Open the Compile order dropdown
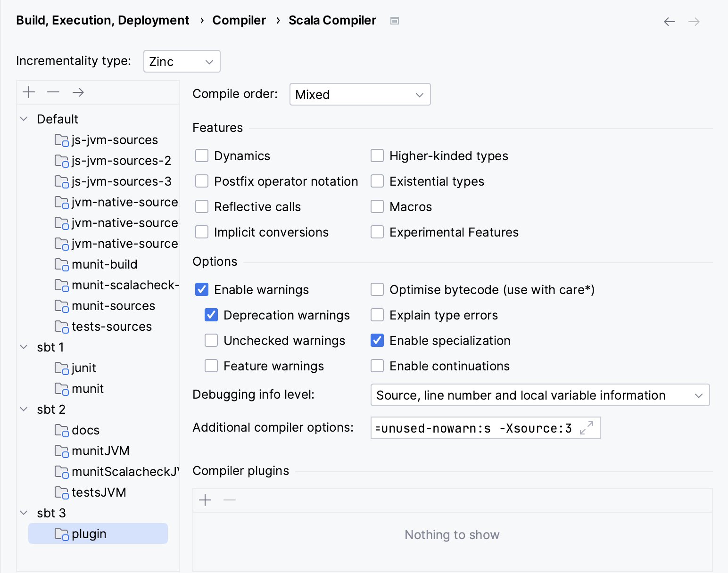This screenshot has height=573, width=728. [360, 94]
